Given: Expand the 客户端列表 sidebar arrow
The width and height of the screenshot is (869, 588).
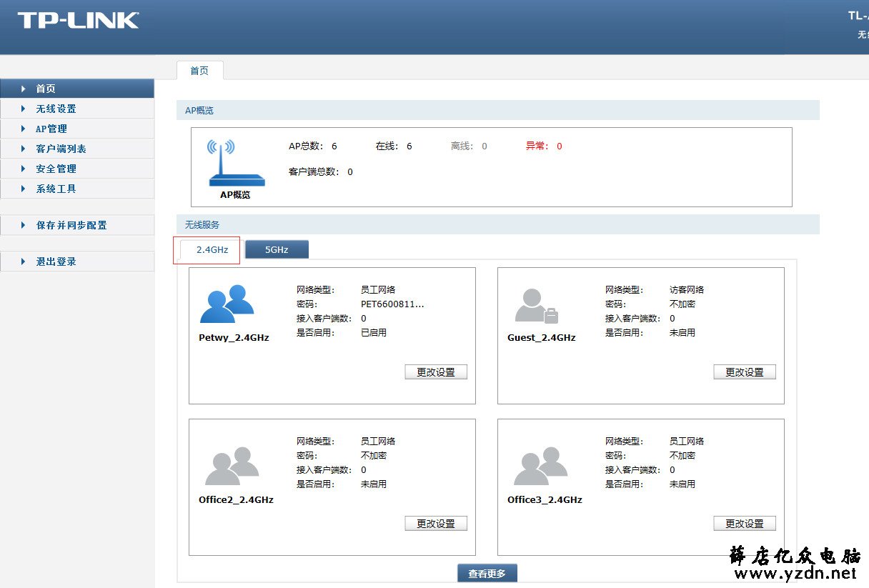Looking at the screenshot, I should 23,149.
